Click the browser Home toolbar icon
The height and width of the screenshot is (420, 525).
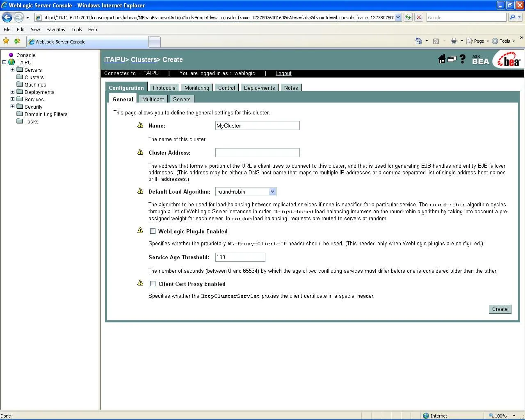coord(419,41)
